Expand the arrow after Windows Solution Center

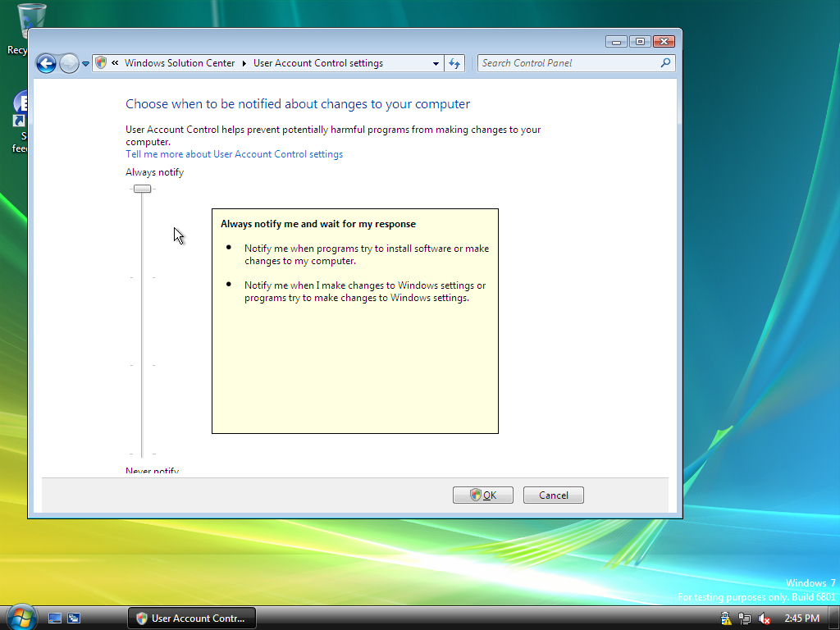tap(244, 63)
